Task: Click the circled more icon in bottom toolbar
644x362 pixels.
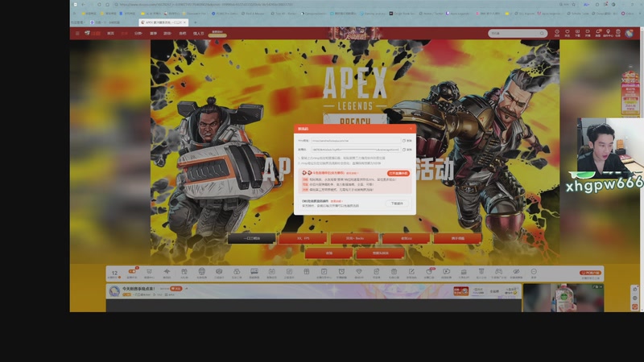Action: [534, 273]
